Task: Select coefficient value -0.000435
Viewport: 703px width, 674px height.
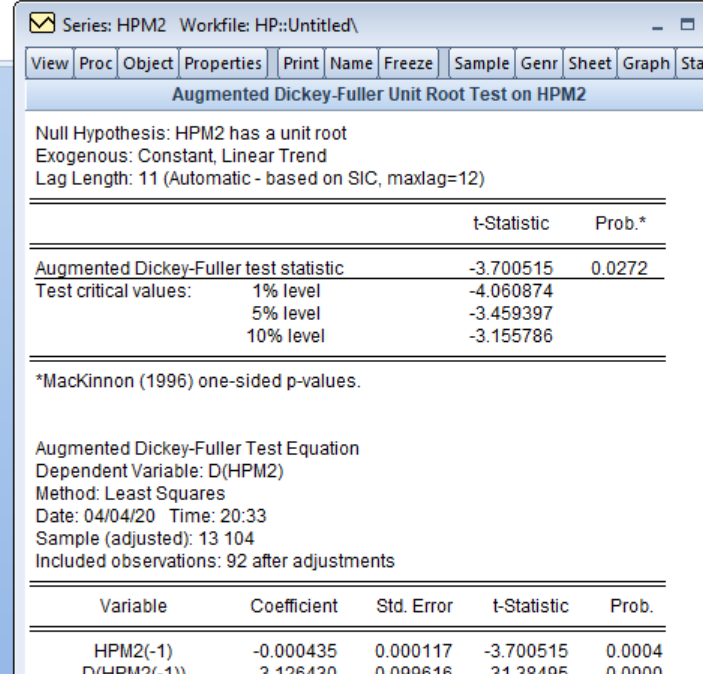Action: 295,651
